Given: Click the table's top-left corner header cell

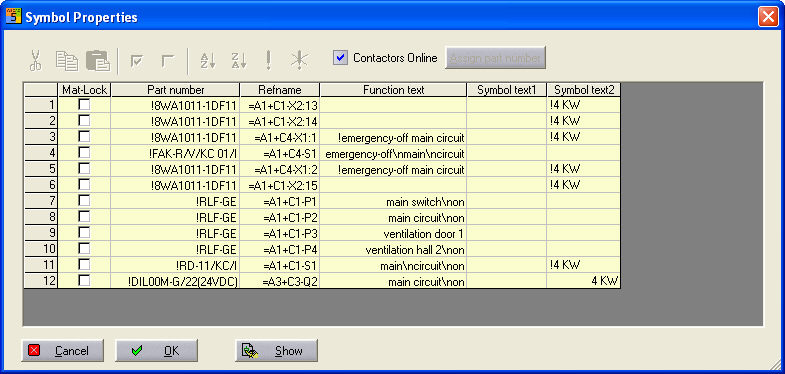Looking at the screenshot, I should click(x=41, y=90).
